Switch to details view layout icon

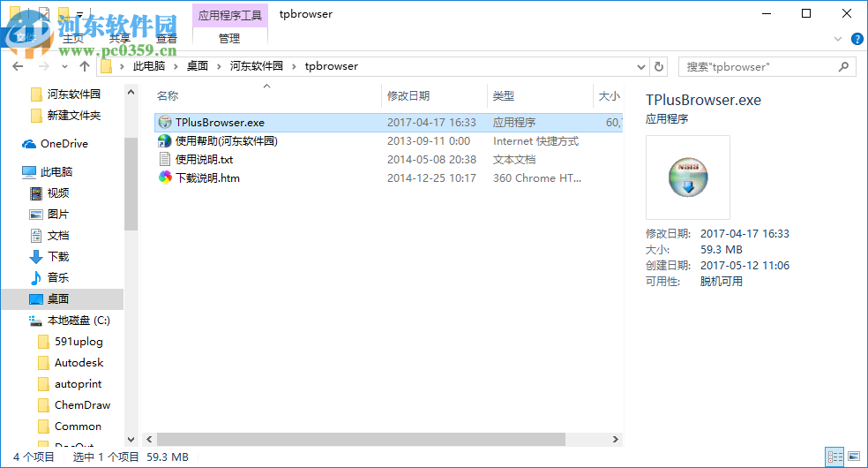click(x=834, y=457)
